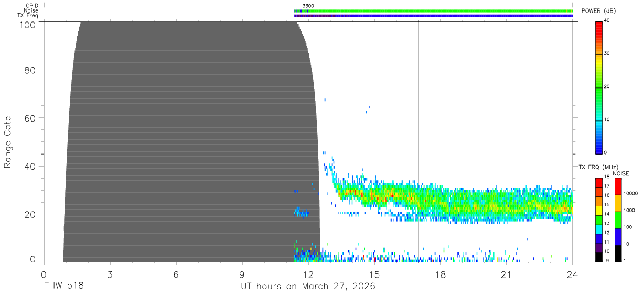The image size is (644, 297).
Task: Click the 6 tick on the UT hours axis
Action: coord(176,274)
